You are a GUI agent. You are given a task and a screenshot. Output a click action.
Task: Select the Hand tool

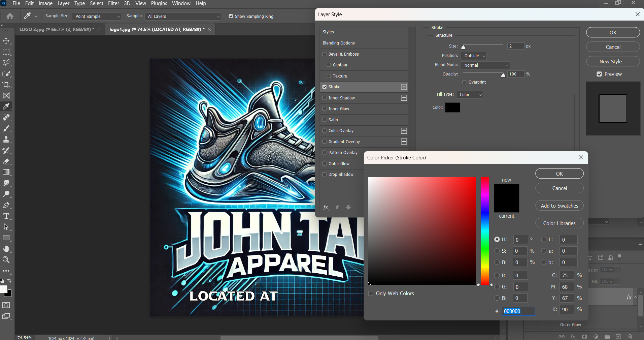coord(6,249)
